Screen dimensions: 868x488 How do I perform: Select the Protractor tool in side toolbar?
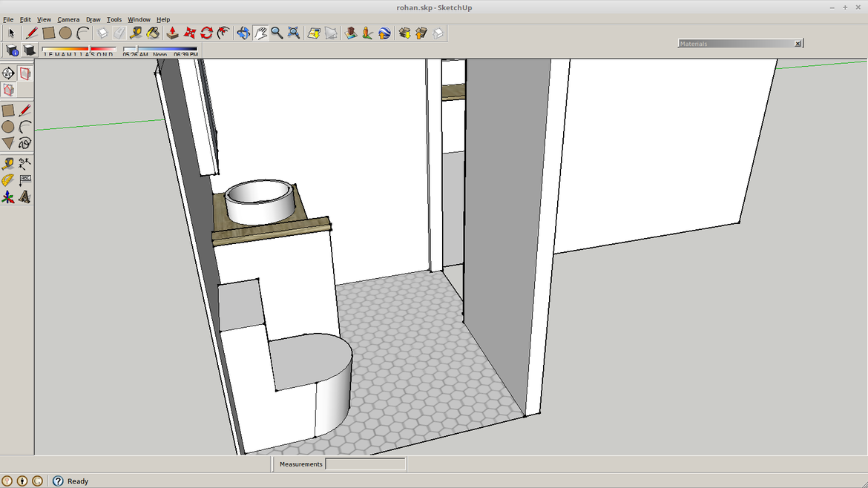coord(8,180)
